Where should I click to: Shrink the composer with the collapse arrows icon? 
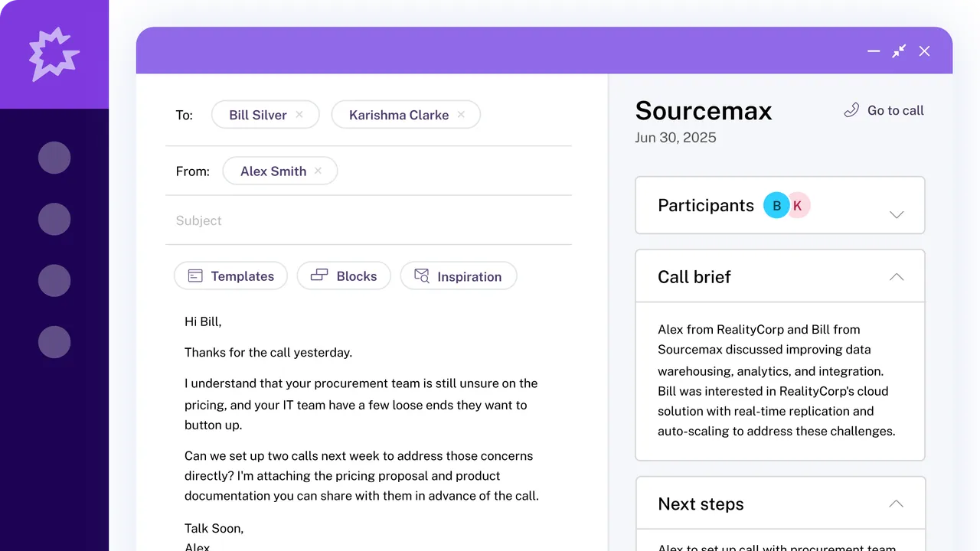[899, 51]
